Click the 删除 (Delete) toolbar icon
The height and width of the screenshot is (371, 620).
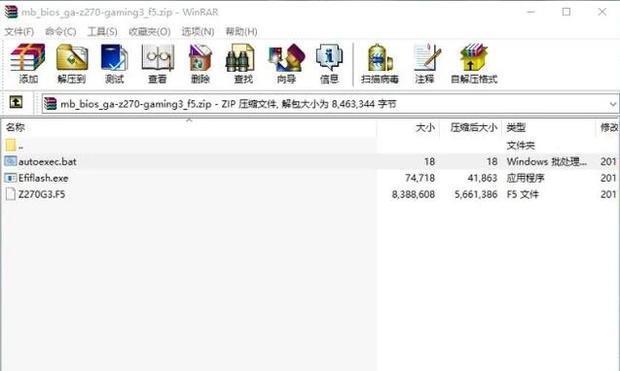pos(200,63)
